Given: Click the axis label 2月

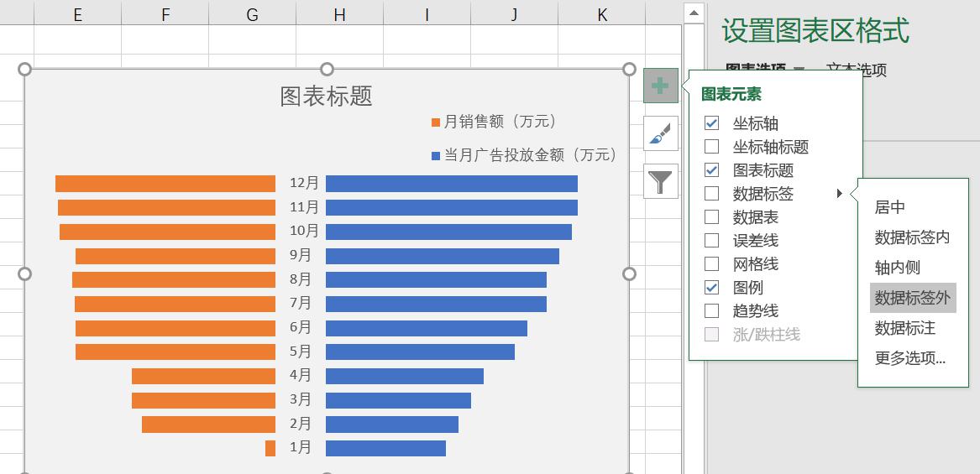Looking at the screenshot, I should coord(301,424).
